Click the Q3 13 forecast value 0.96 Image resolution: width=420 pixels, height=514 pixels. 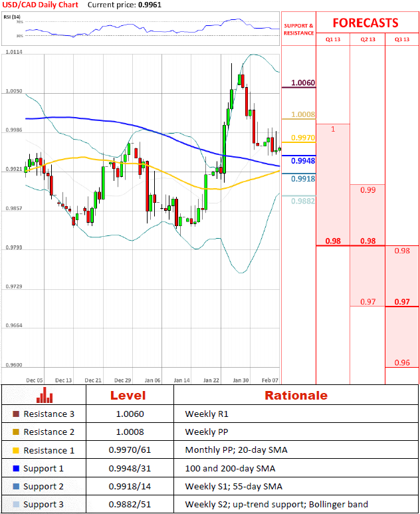[x=402, y=362]
